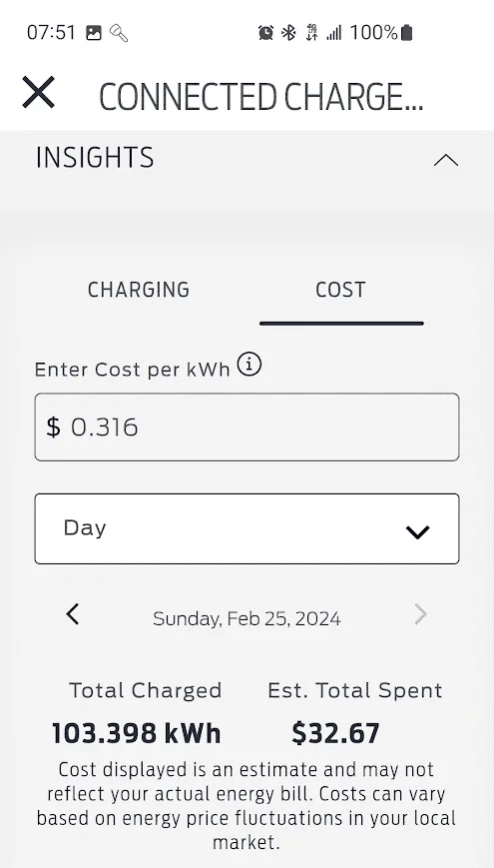Collapse the Insights section chevron
The image size is (494, 868).
(x=446, y=161)
